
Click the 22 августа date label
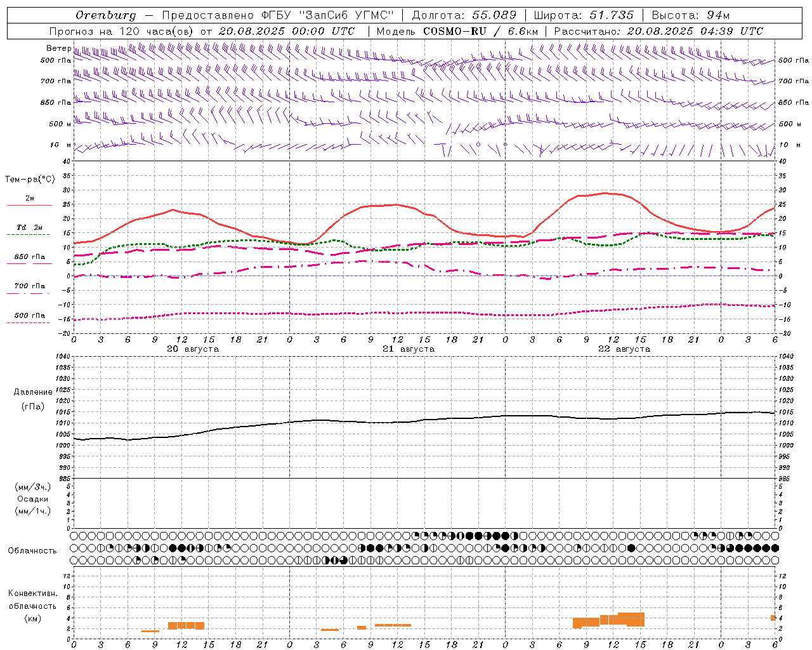click(624, 349)
